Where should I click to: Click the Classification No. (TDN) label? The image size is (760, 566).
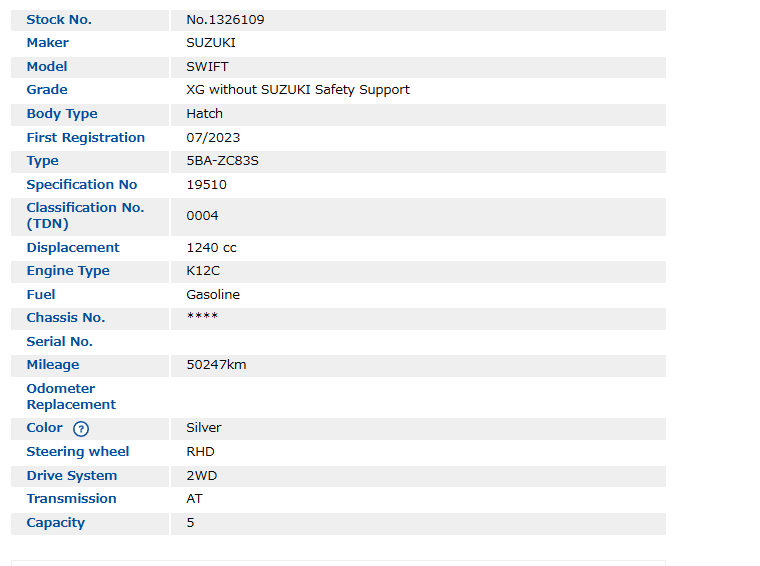85,216
